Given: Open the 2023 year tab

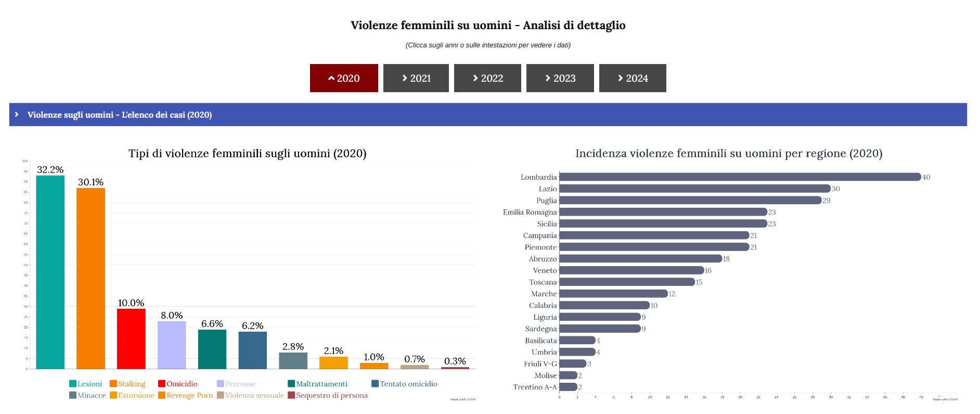Looking at the screenshot, I should 560,78.
